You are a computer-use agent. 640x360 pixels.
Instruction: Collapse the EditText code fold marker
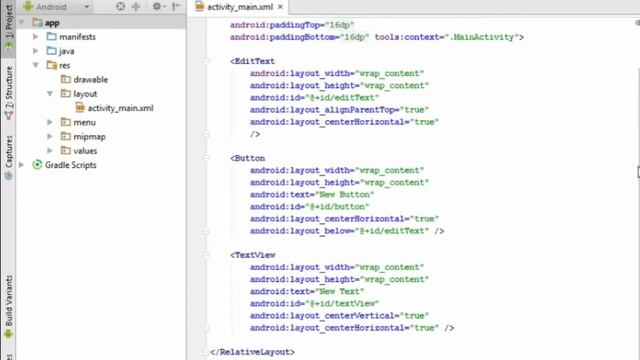[x=206, y=61]
